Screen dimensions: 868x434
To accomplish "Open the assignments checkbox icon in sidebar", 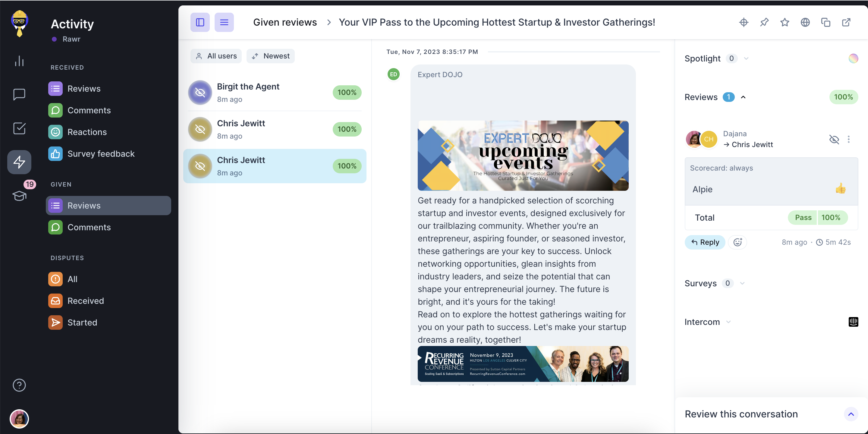I will coord(19,128).
